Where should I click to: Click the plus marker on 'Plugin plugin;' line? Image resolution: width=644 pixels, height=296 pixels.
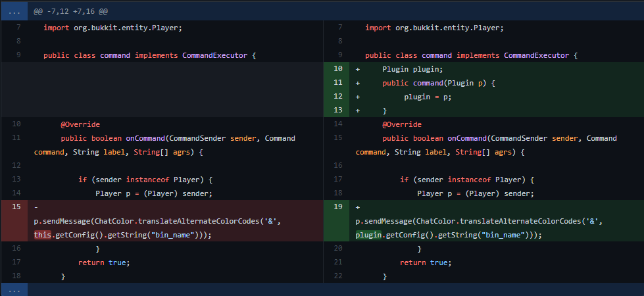(x=359, y=69)
